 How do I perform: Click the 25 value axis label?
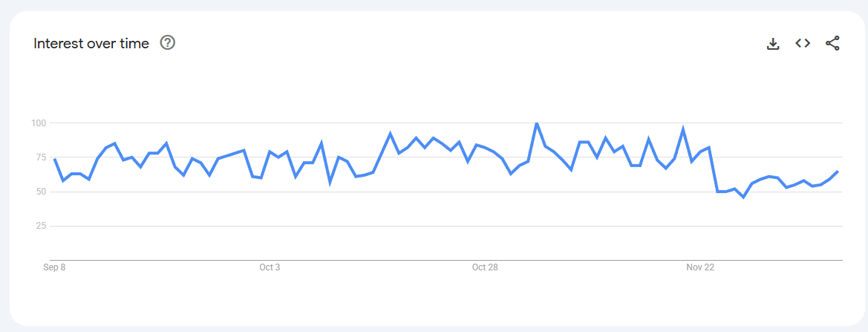pos(40,226)
